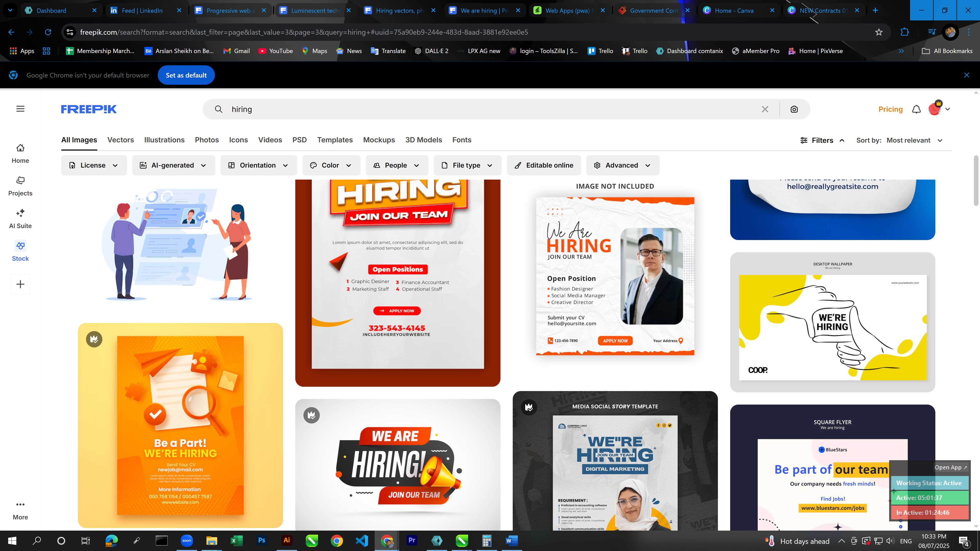Click the Freepik logo
This screenshot has height=551, width=980.
[x=89, y=109]
